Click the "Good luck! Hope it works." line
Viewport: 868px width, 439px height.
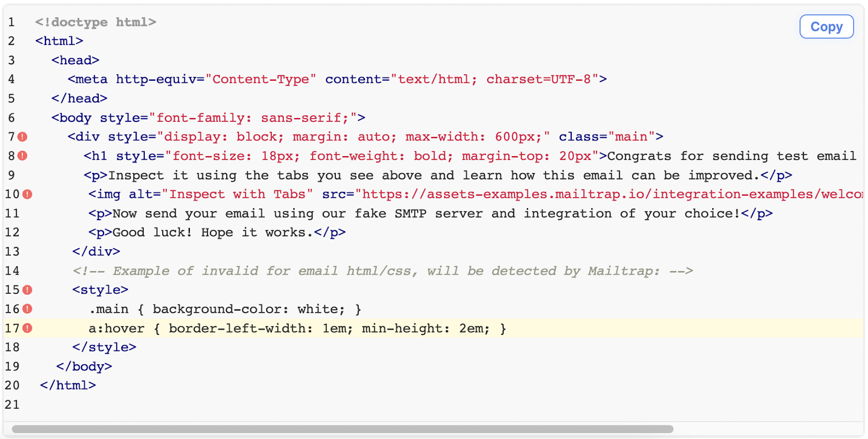click(217, 233)
